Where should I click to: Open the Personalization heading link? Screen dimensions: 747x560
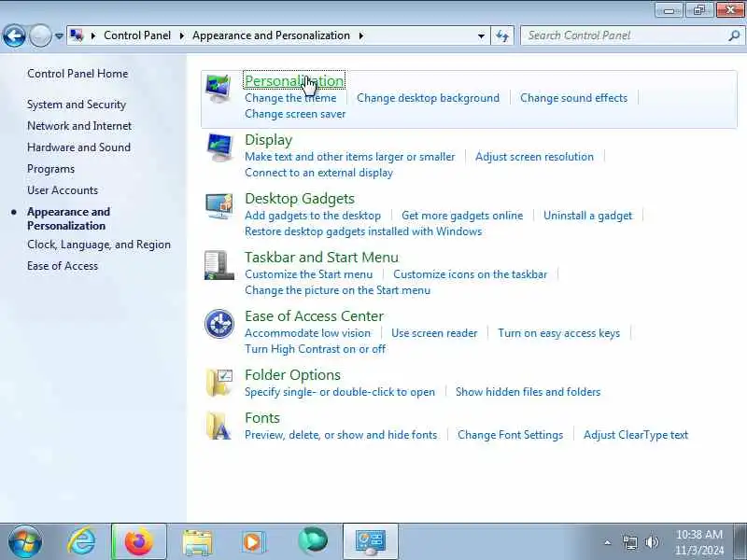pos(294,80)
